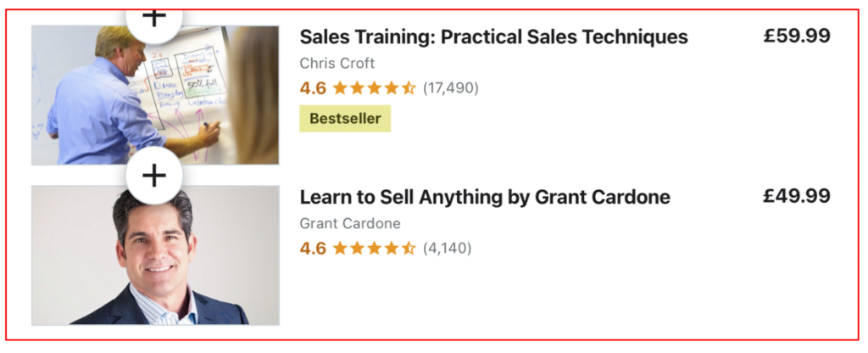The width and height of the screenshot is (868, 353).
Task: Click the plus icon above Sales Training thumbnail
Action: [x=153, y=19]
